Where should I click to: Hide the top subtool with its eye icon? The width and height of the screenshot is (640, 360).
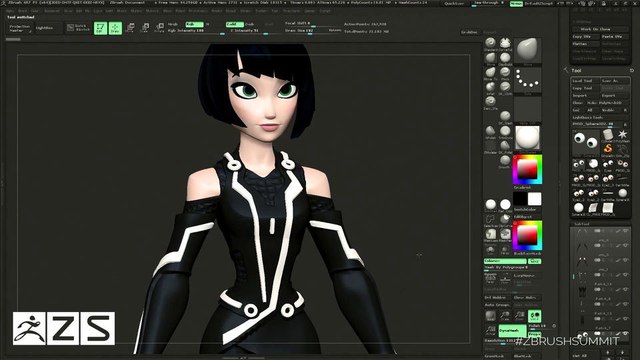tap(626, 231)
